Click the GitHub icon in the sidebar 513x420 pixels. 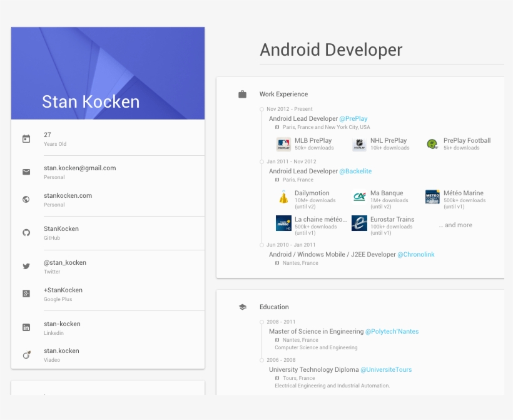pyautogui.click(x=26, y=232)
